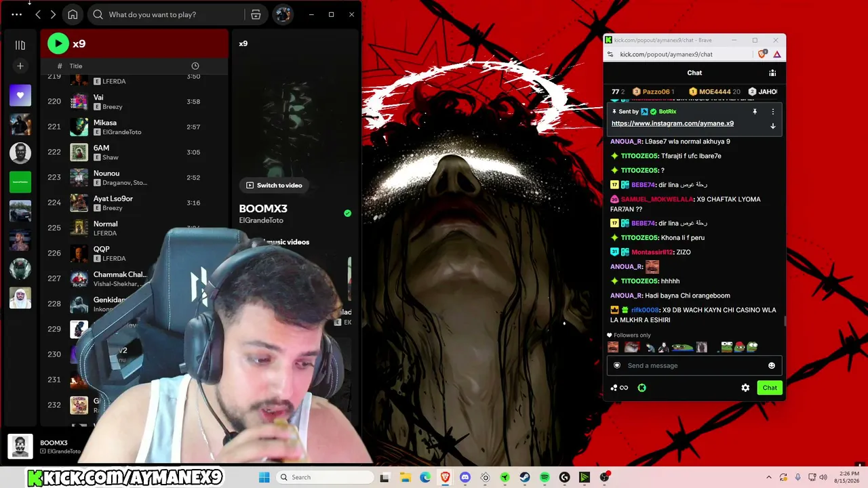Click the 'Send a message' chat input

pyautogui.click(x=694, y=365)
